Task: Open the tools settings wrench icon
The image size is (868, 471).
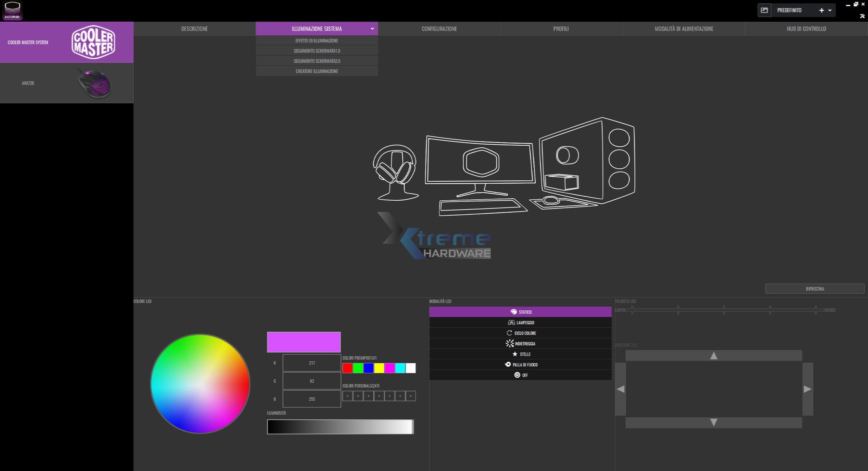Action: pyautogui.click(x=862, y=16)
